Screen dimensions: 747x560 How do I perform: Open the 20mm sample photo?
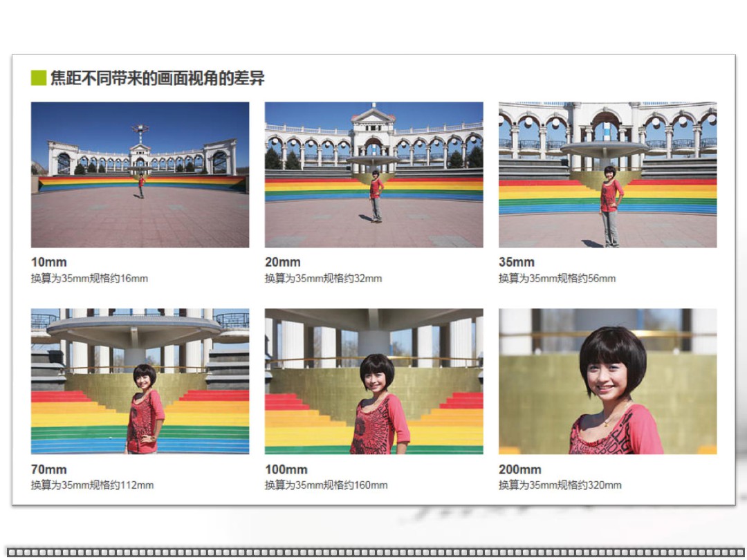pos(373,175)
